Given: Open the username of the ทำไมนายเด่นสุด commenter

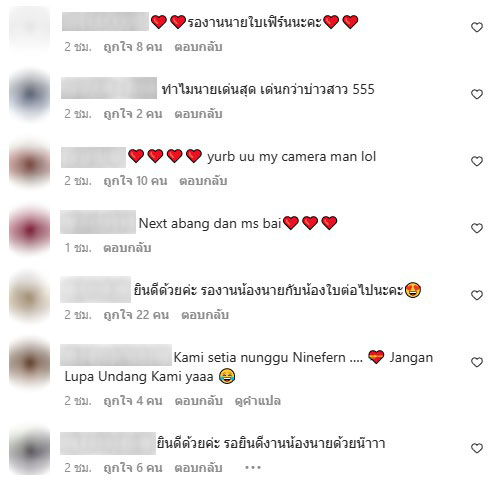Looking at the screenshot, I should point(109,88).
